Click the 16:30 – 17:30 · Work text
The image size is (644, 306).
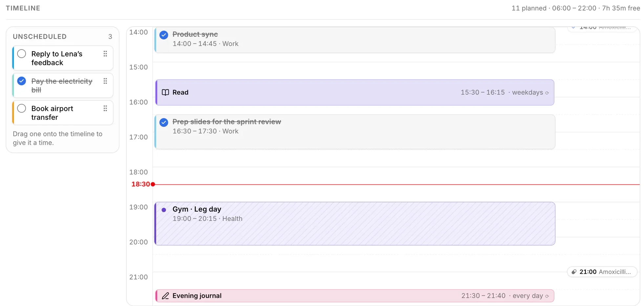(x=205, y=131)
